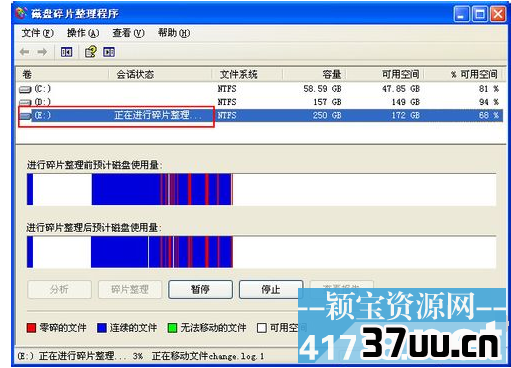The image size is (511, 368).
Task: Open the help question-mark toolbar icon
Action: click(90, 52)
